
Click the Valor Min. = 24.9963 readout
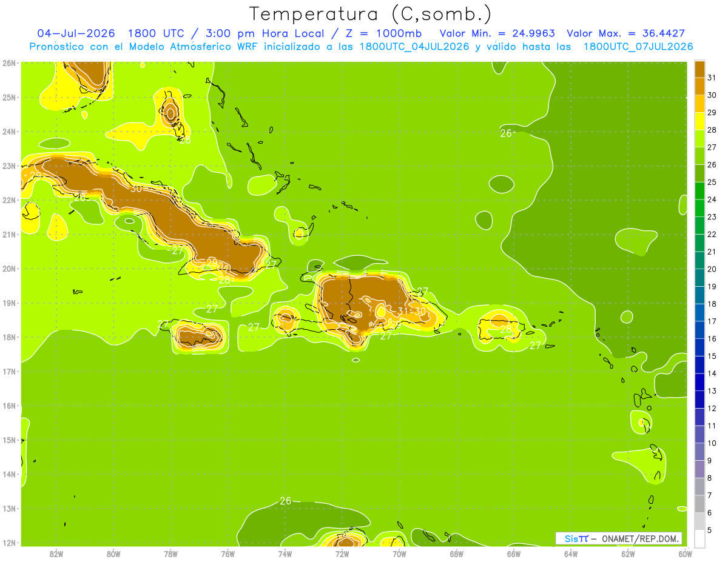coord(496,33)
